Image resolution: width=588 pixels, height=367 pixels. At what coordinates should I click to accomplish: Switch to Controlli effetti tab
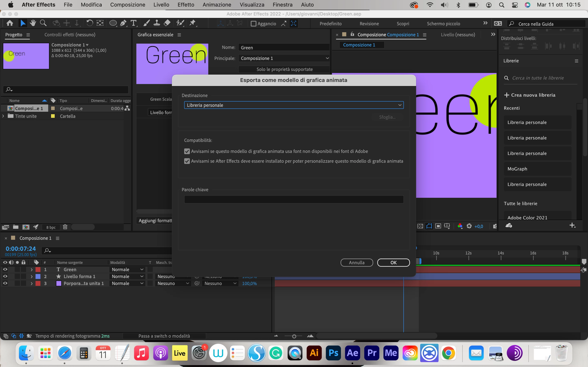[x=70, y=35]
